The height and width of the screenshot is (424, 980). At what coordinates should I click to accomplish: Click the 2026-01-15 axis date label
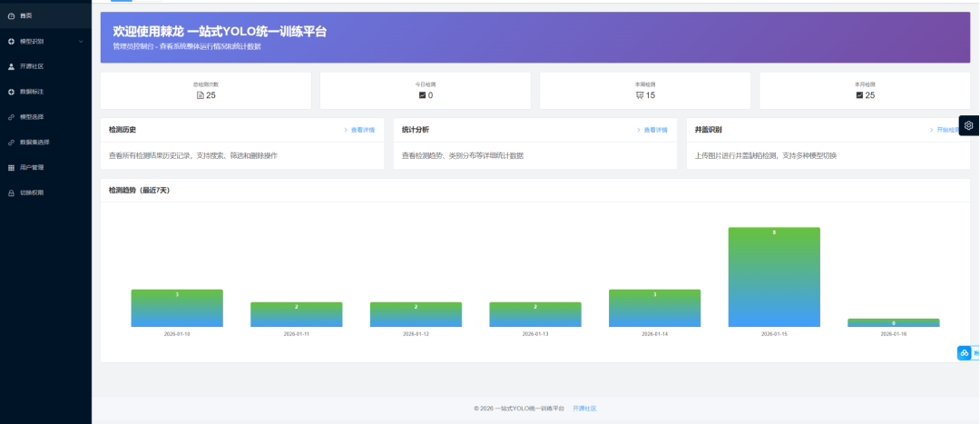point(774,335)
